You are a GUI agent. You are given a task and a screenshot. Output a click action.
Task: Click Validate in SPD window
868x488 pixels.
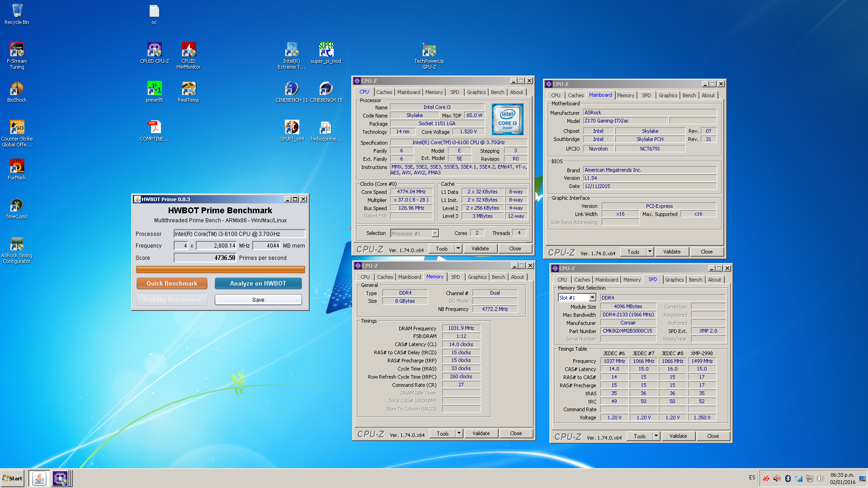click(x=678, y=436)
